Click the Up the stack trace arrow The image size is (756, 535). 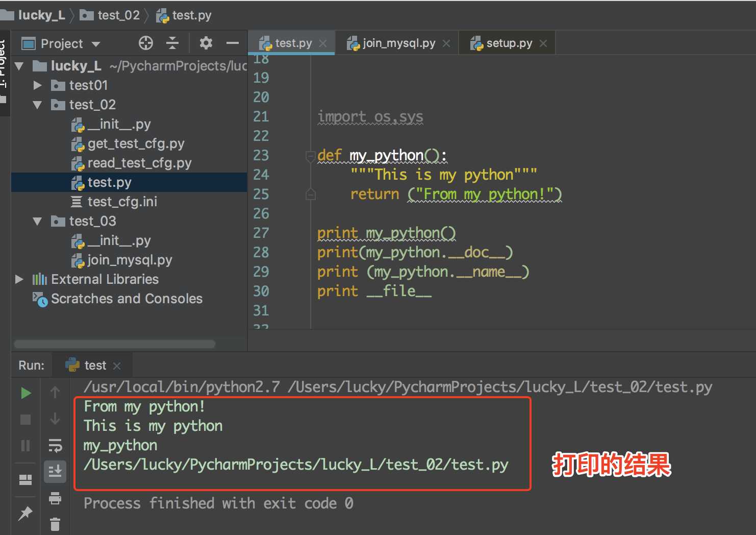pos(55,392)
